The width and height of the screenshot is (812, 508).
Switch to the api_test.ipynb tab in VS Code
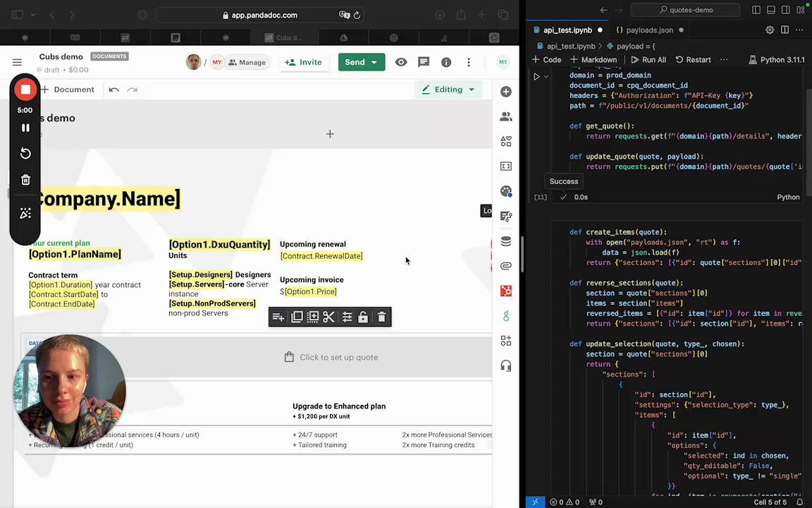point(568,30)
